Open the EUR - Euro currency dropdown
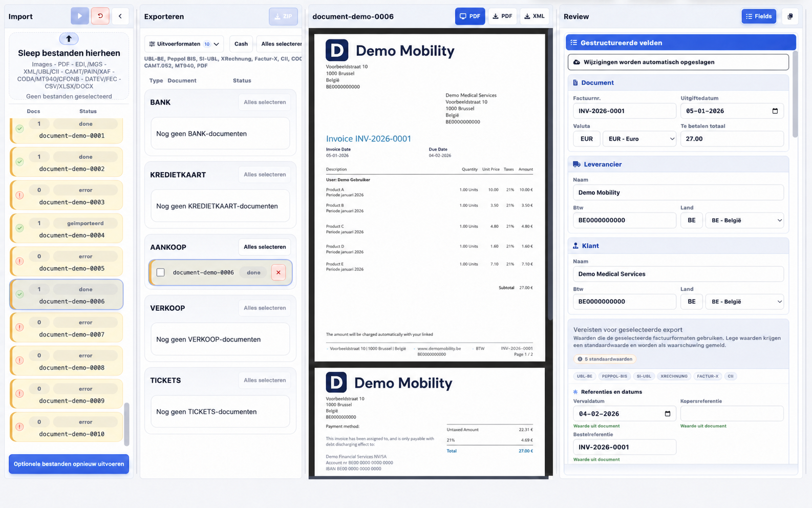 [639, 139]
